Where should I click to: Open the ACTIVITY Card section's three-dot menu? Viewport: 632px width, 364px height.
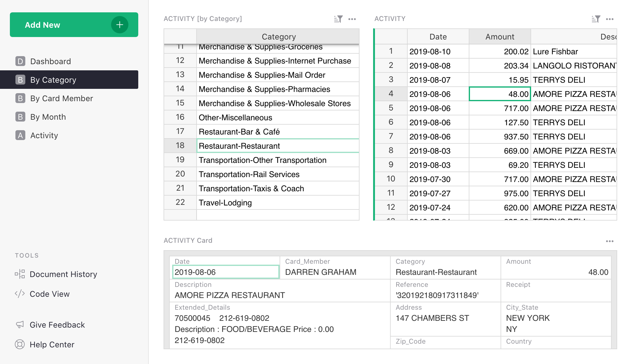(610, 241)
